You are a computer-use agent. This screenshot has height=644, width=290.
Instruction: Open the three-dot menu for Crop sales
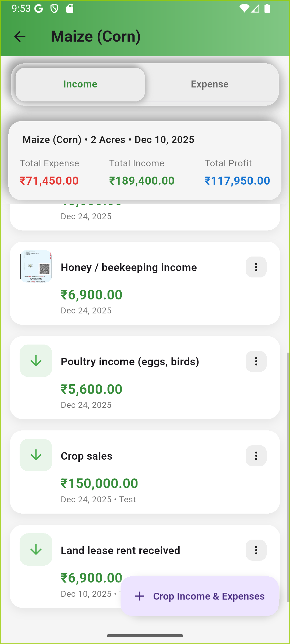256,456
